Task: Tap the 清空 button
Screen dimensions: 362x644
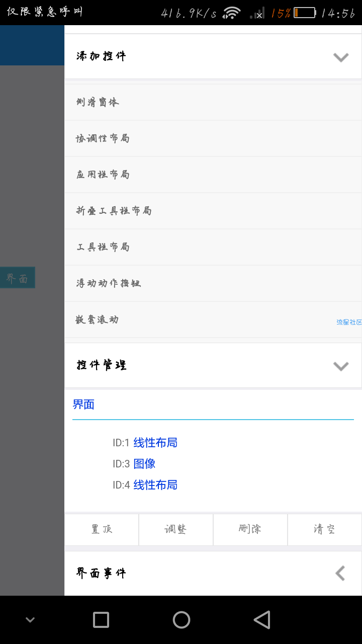Action: 325,529
